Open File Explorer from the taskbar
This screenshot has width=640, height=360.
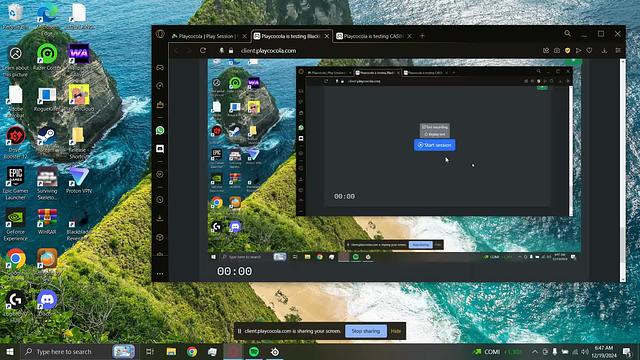click(171, 351)
